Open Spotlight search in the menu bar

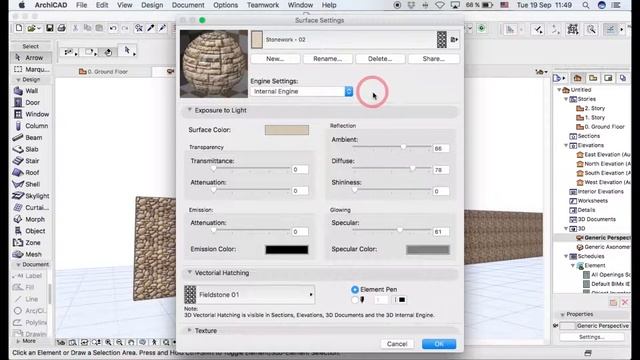pyautogui.click(x=586, y=5)
